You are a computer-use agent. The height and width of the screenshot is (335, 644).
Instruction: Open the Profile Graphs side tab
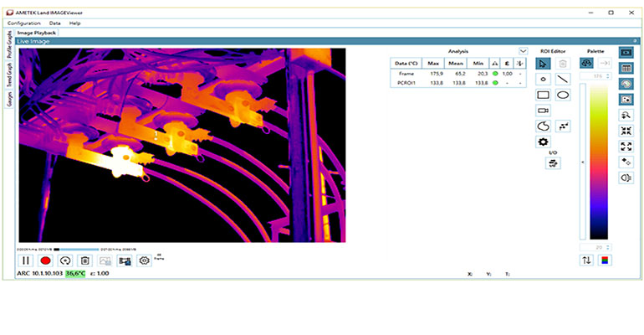tap(9, 44)
